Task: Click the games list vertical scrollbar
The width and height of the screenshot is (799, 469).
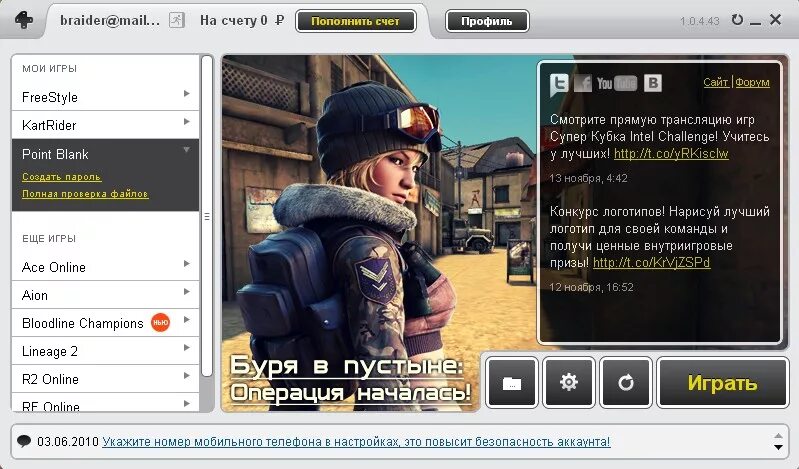Action: click(x=206, y=214)
